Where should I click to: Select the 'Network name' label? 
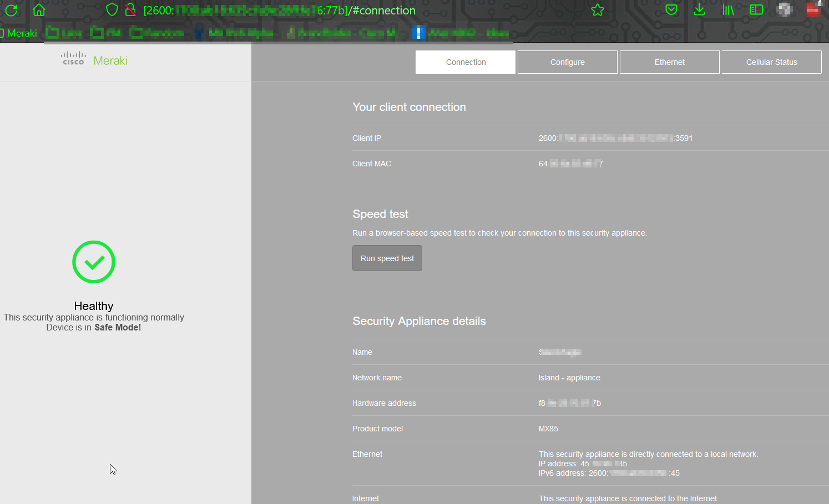click(377, 378)
